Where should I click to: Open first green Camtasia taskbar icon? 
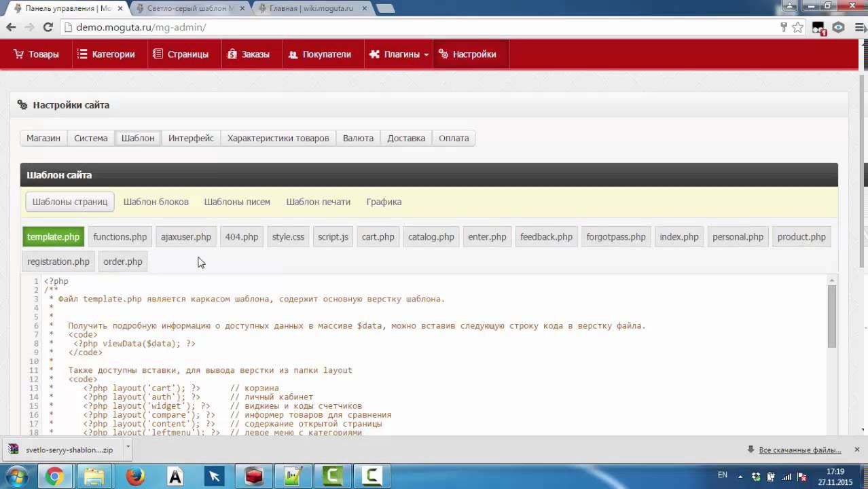coord(333,476)
